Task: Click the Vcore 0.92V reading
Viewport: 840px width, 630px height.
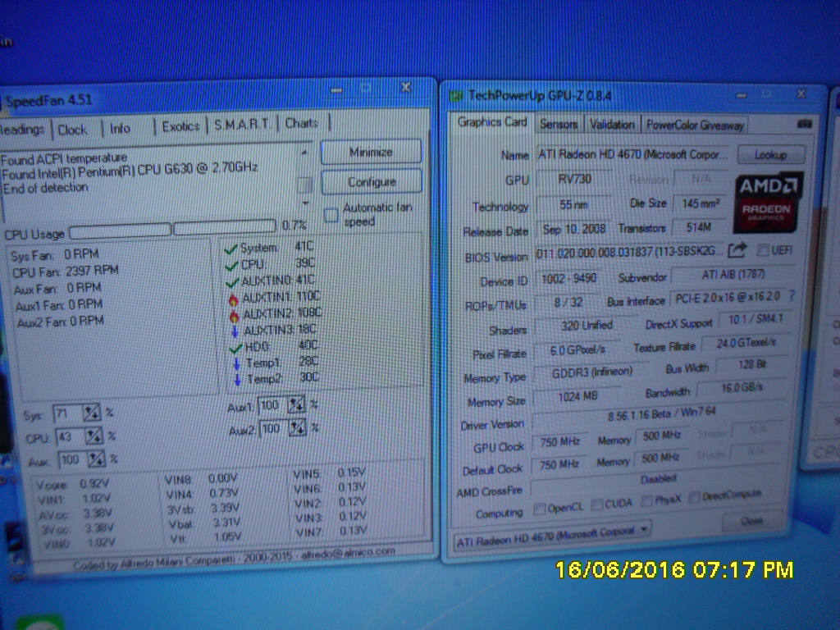Action: click(x=72, y=484)
